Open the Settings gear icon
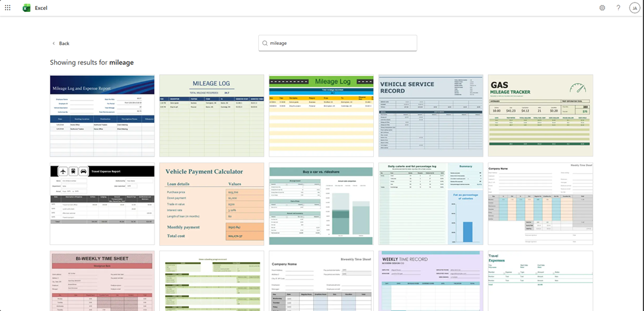 tap(602, 8)
